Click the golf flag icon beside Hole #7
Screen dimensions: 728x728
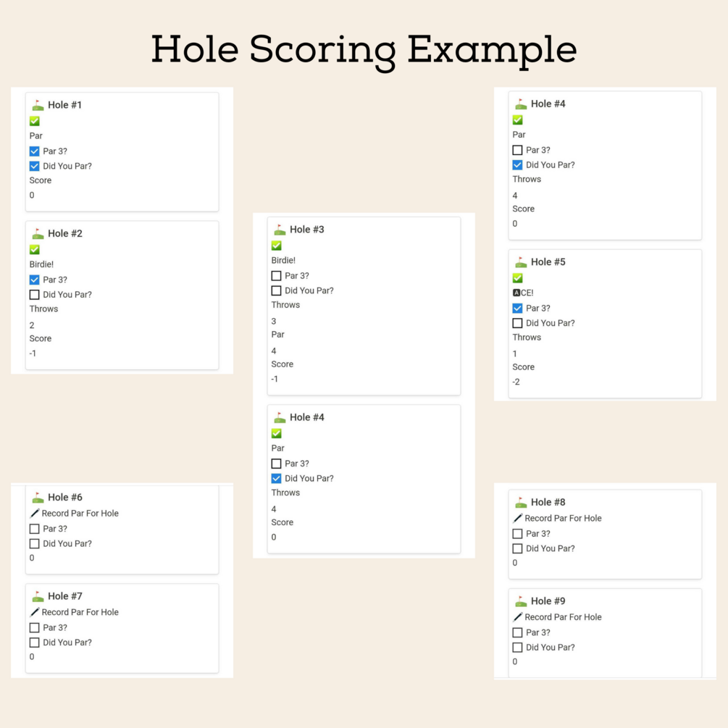click(38, 596)
